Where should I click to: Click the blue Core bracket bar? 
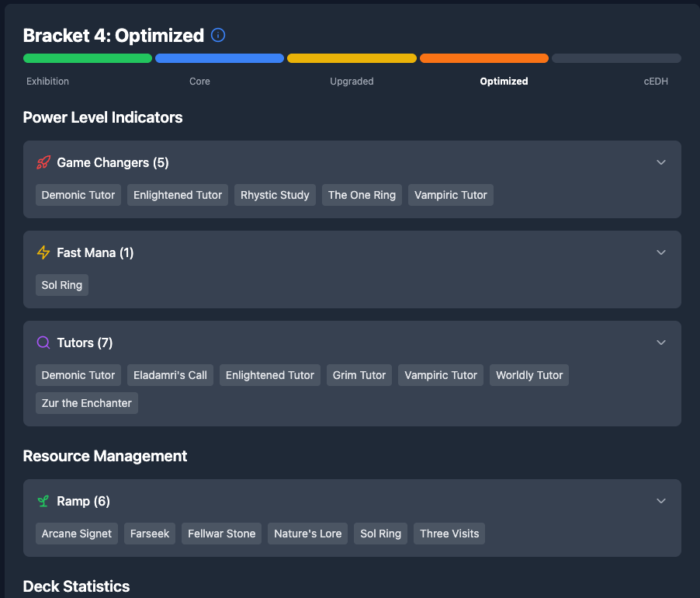[x=220, y=58]
